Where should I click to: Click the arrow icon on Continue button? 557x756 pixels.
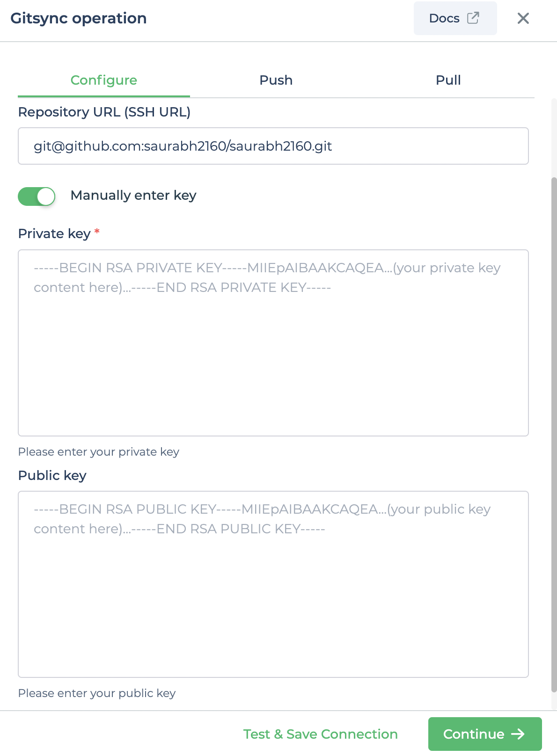tap(519, 734)
